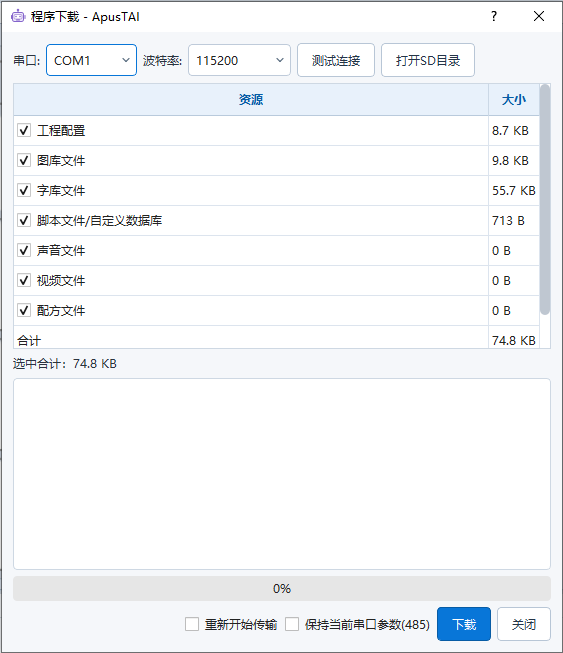Select the 55.7 KB size cell
563x653 pixels.
tap(514, 191)
